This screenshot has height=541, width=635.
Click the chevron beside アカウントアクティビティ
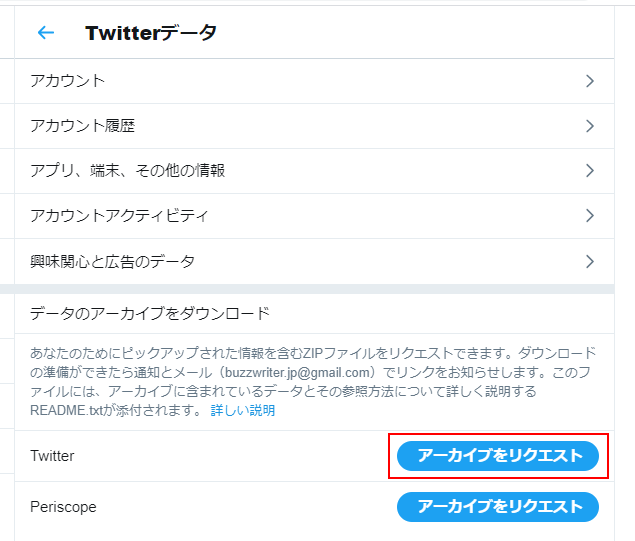click(x=590, y=216)
